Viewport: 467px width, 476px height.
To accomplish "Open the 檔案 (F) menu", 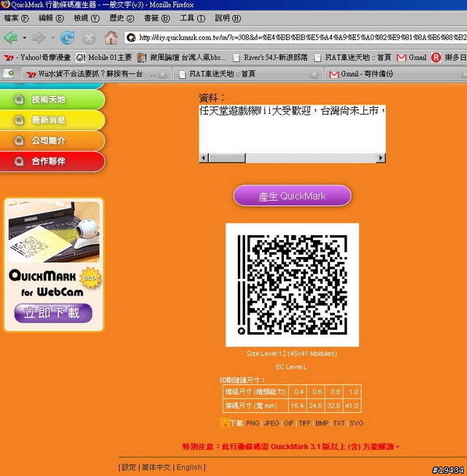I will pos(16,18).
